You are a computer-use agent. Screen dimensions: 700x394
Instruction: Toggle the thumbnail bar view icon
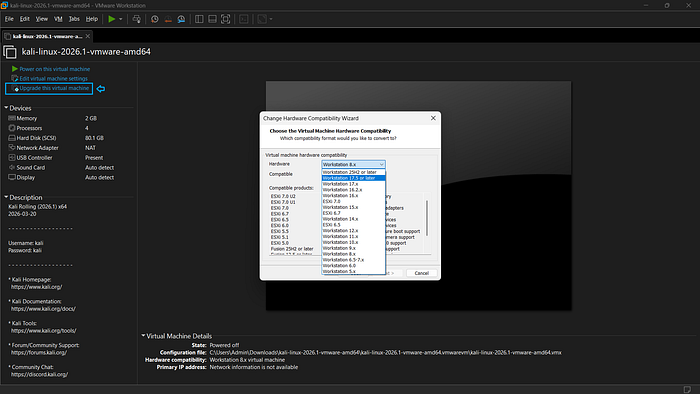tap(212, 19)
